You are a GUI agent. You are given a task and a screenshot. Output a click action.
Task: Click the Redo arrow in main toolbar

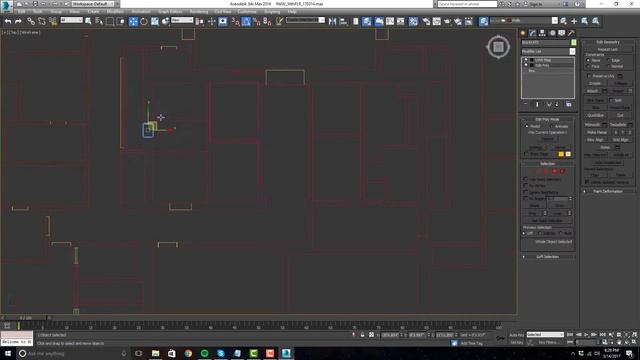coord(18,21)
